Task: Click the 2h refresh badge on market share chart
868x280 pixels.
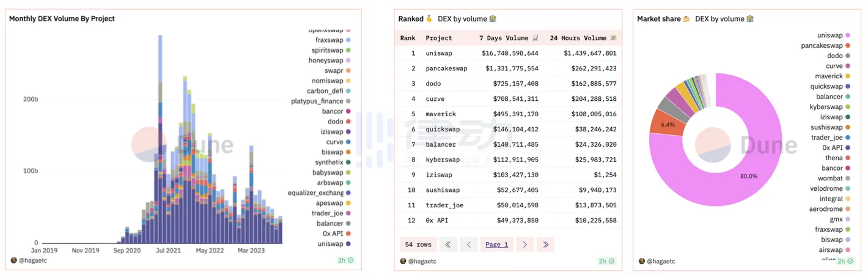Action: click(845, 261)
